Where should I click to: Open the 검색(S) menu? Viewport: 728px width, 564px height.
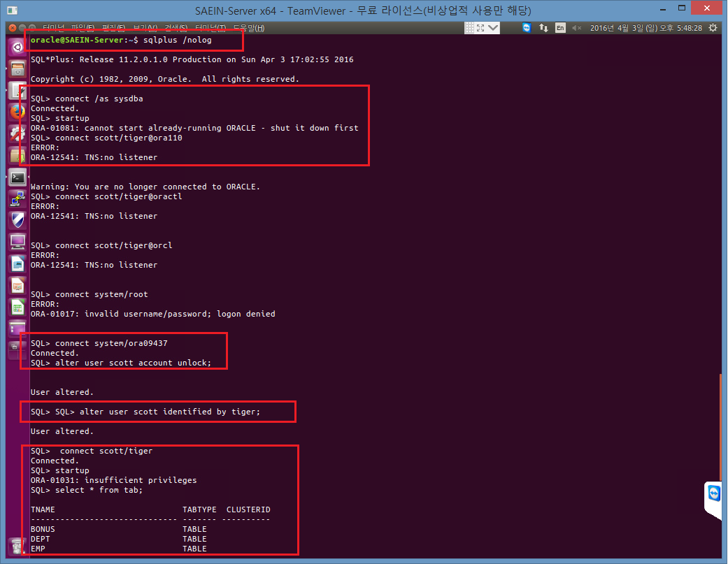click(x=176, y=28)
